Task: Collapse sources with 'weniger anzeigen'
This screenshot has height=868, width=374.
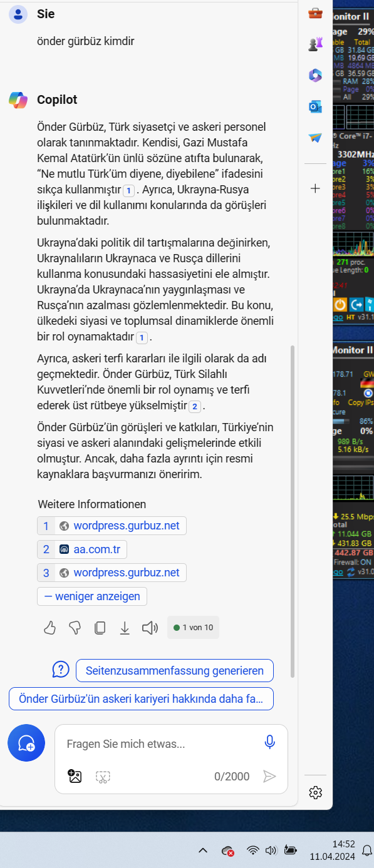Action: [92, 596]
